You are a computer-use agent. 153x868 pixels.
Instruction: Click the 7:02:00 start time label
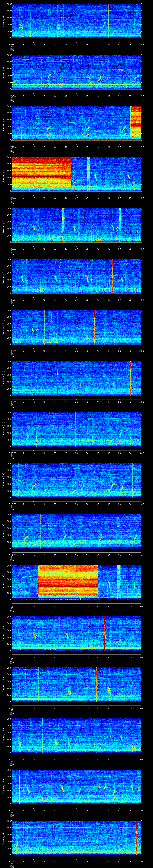coord(12,96)
